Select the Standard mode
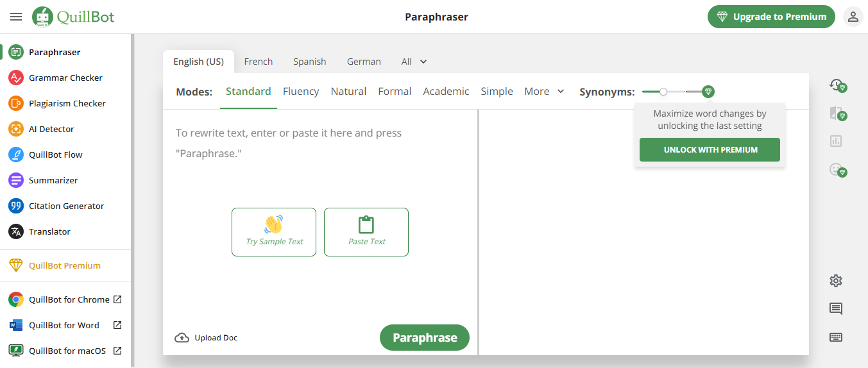Viewport: 868px width, 368px height. (248, 92)
